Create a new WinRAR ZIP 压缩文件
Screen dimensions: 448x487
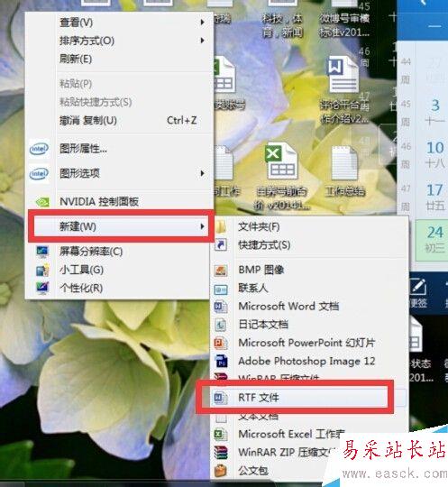[x=310, y=452]
